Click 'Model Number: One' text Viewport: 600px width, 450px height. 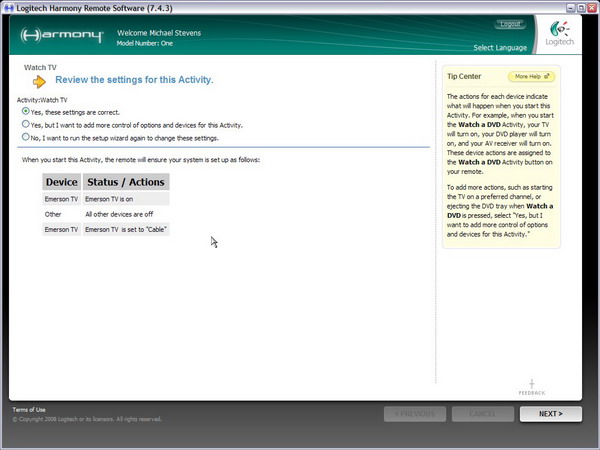145,43
